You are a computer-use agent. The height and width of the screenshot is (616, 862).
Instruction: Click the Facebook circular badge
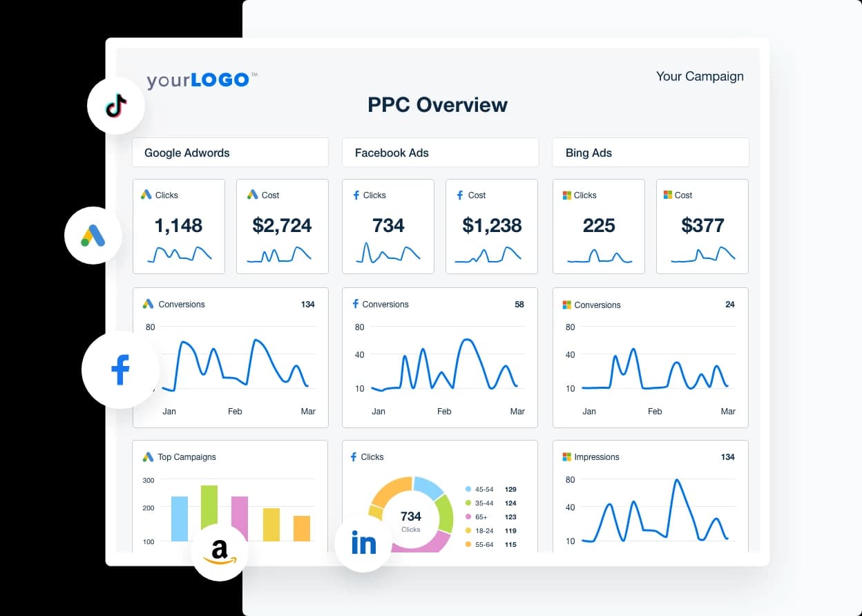click(x=120, y=369)
